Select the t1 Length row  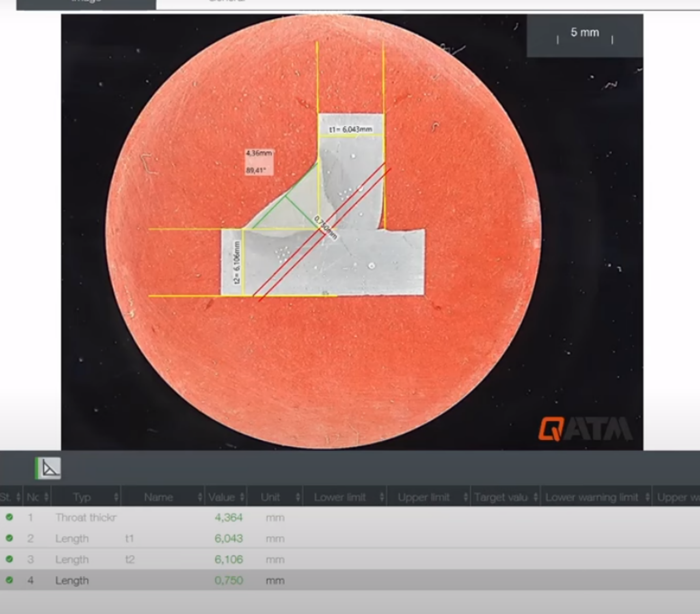pyautogui.click(x=129, y=538)
